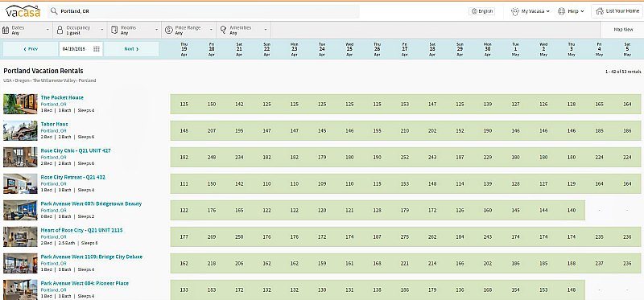Click the Help globe icon

point(561,11)
